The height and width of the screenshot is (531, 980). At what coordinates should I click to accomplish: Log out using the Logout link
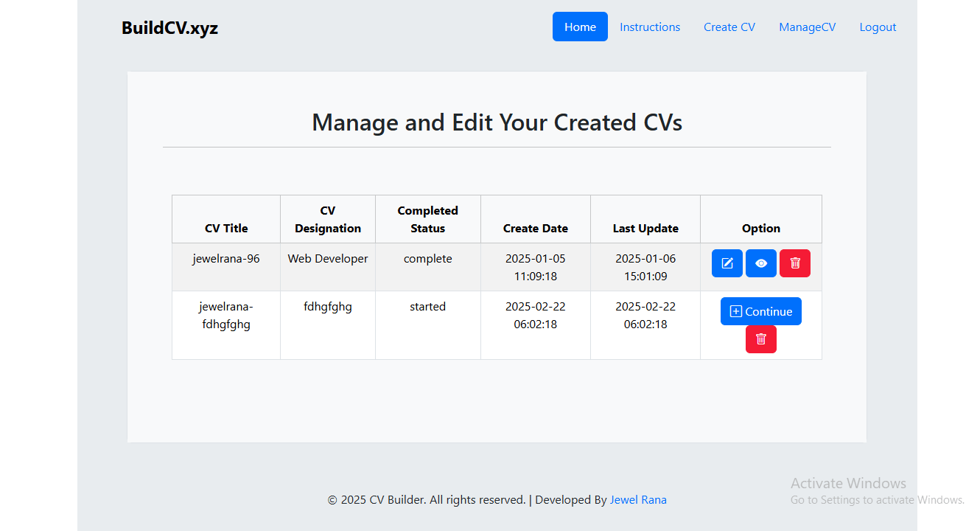(x=878, y=27)
